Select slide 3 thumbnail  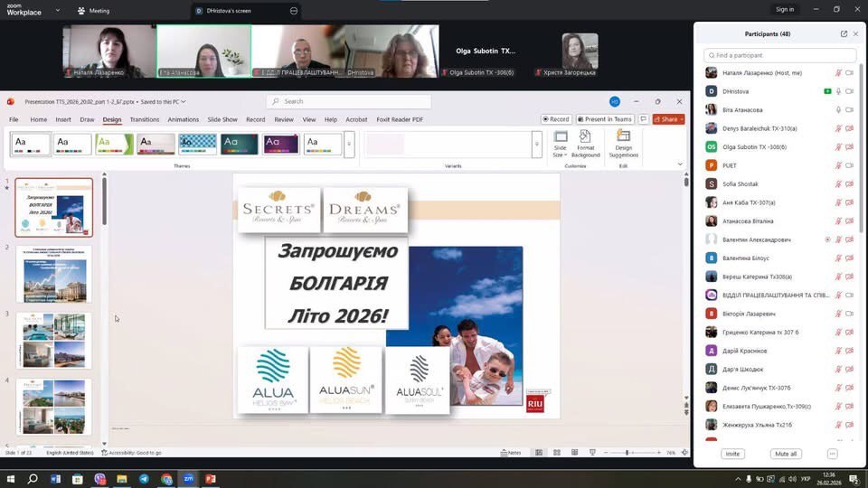[54, 341]
